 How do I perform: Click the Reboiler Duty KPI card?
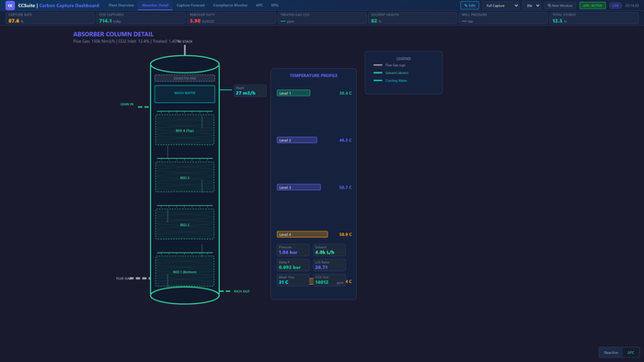[232, 18]
